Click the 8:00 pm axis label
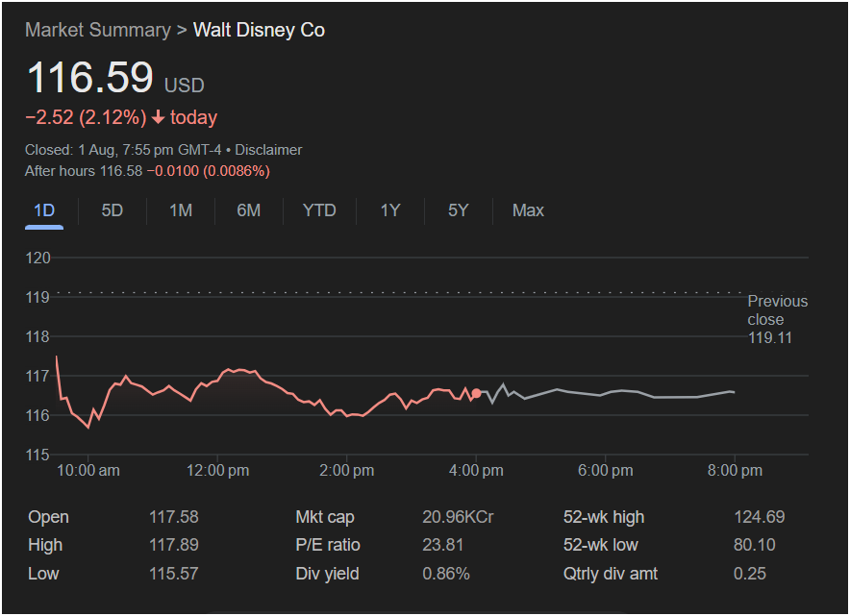 click(x=735, y=470)
